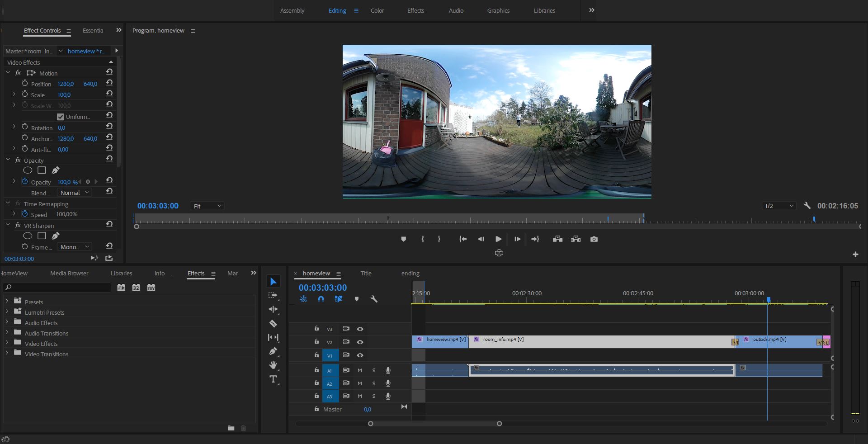Step forward one frame
The height and width of the screenshot is (444, 868).
pos(518,239)
